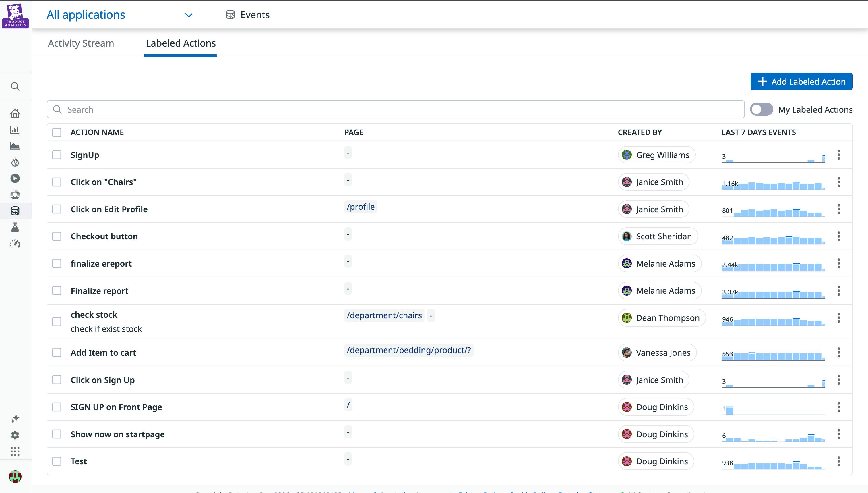Image resolution: width=868 pixels, height=493 pixels.
Task: Open the /profile page link
Action: tap(361, 207)
